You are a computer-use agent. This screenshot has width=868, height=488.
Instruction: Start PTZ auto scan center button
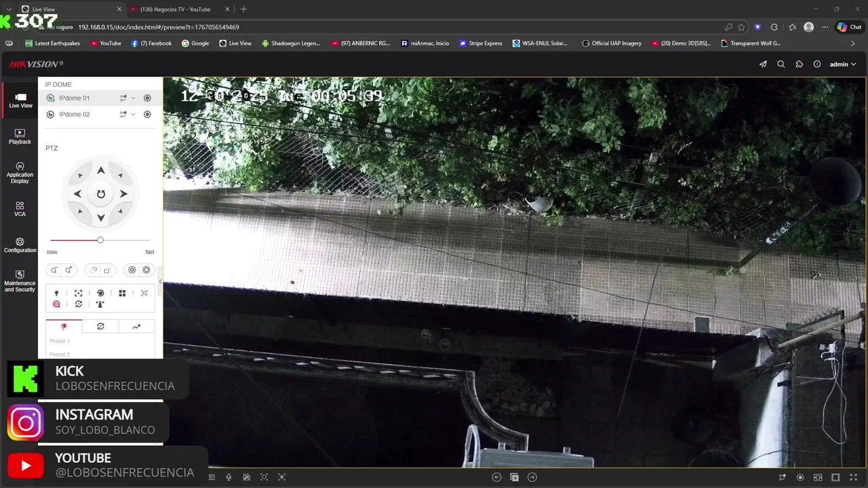tap(100, 194)
